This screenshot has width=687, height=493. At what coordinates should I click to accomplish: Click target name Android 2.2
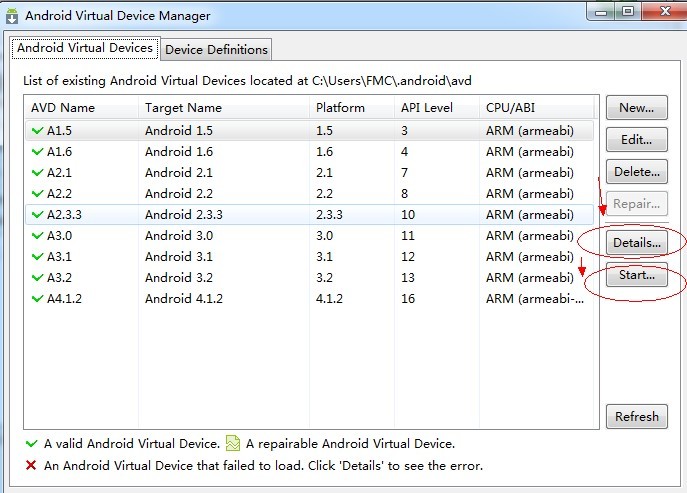coord(179,194)
